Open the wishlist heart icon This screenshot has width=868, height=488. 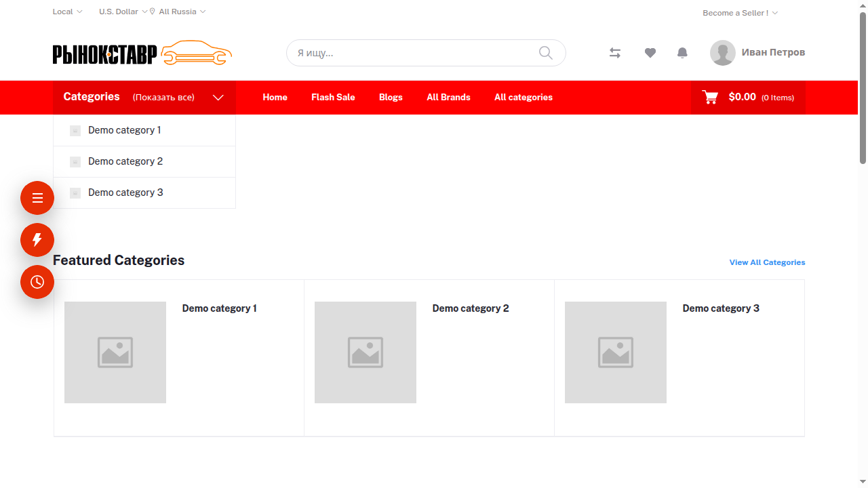tap(650, 53)
